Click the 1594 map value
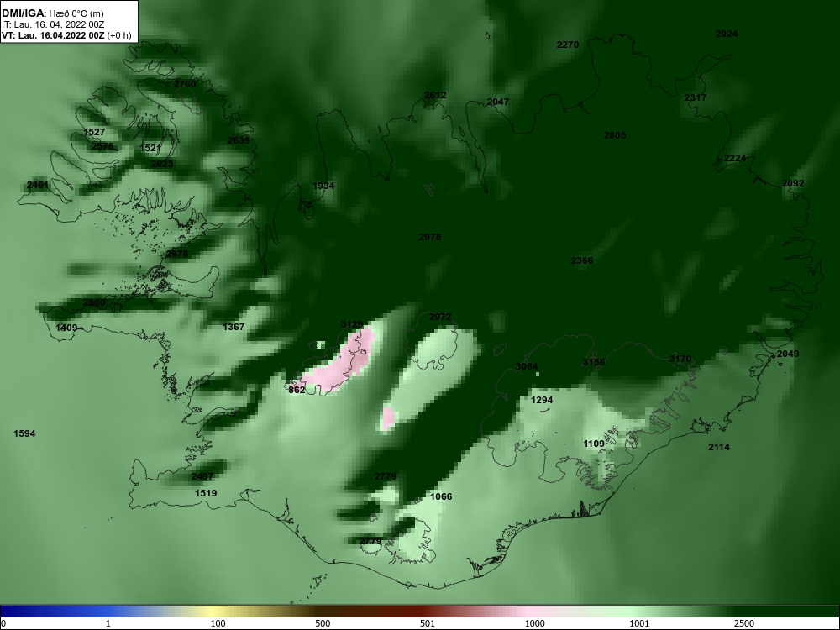Viewport: 840px width, 630px height. point(24,434)
